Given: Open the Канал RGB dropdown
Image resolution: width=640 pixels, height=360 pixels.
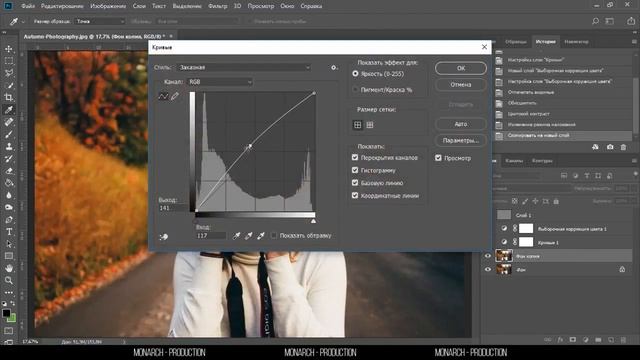Looking at the screenshot, I should click(x=220, y=82).
